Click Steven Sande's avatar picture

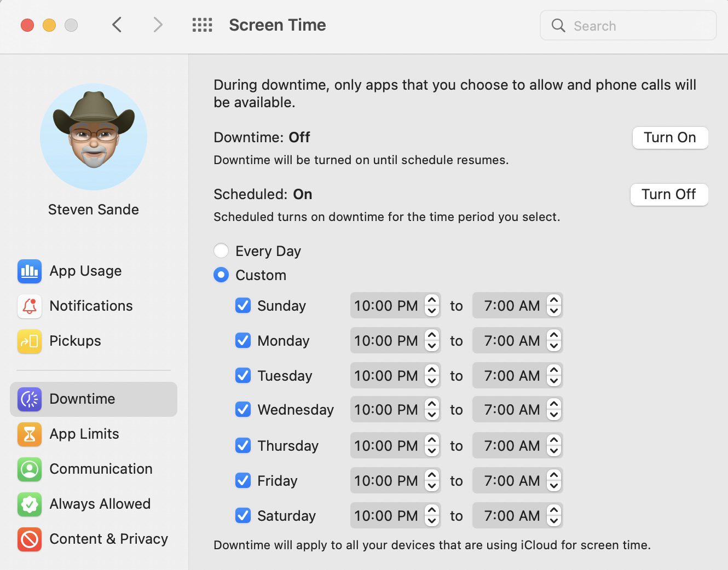94,137
